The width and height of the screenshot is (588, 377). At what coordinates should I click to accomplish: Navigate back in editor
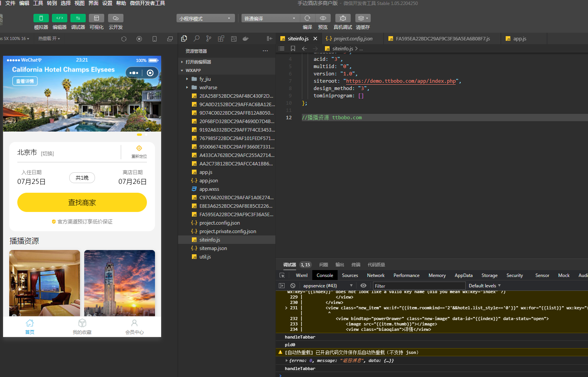coord(304,48)
